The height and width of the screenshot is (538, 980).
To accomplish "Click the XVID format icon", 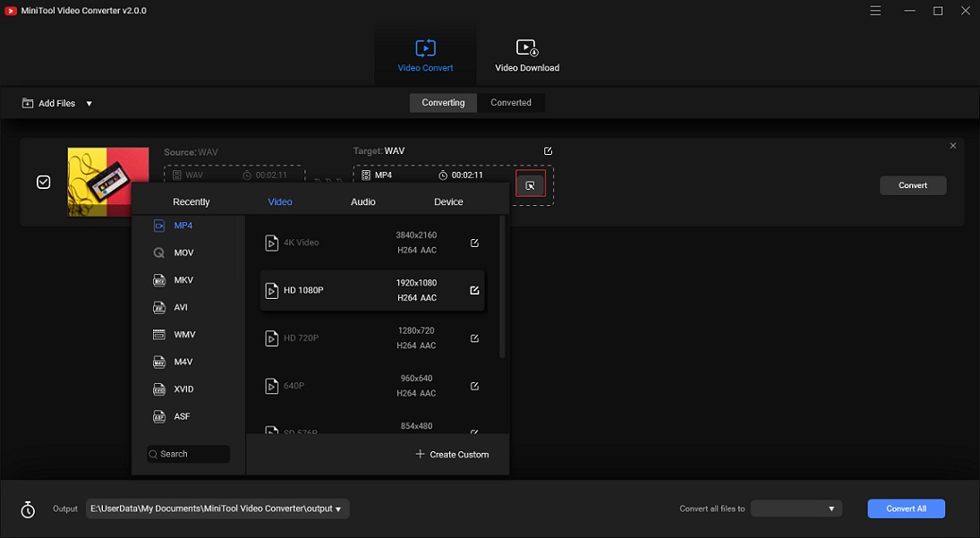I will (159, 389).
